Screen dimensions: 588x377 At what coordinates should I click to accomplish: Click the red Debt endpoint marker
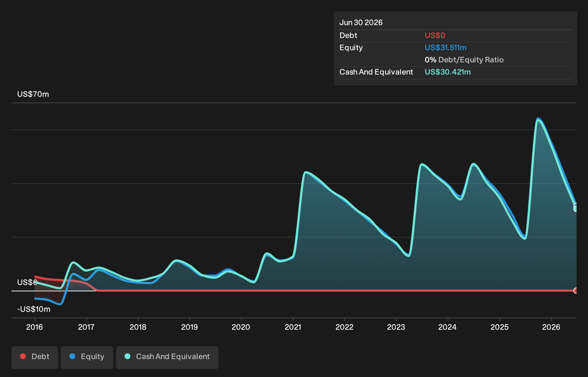[x=576, y=291]
